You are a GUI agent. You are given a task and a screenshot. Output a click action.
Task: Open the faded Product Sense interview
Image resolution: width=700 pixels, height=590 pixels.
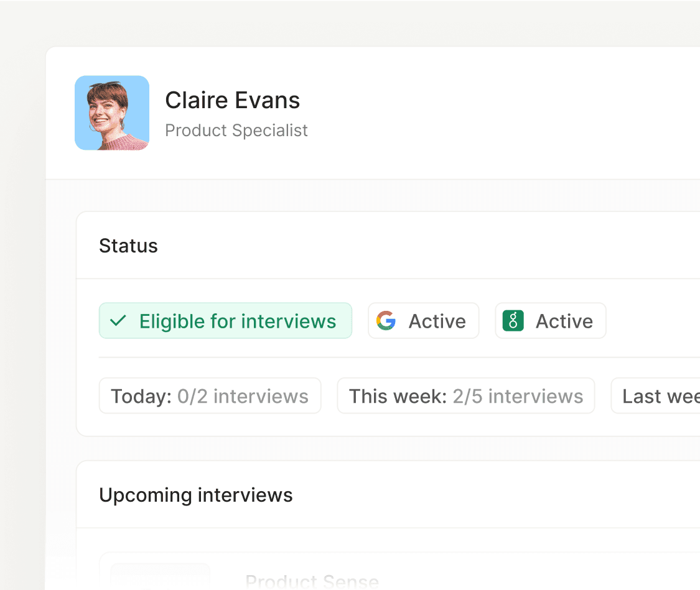tap(312, 581)
